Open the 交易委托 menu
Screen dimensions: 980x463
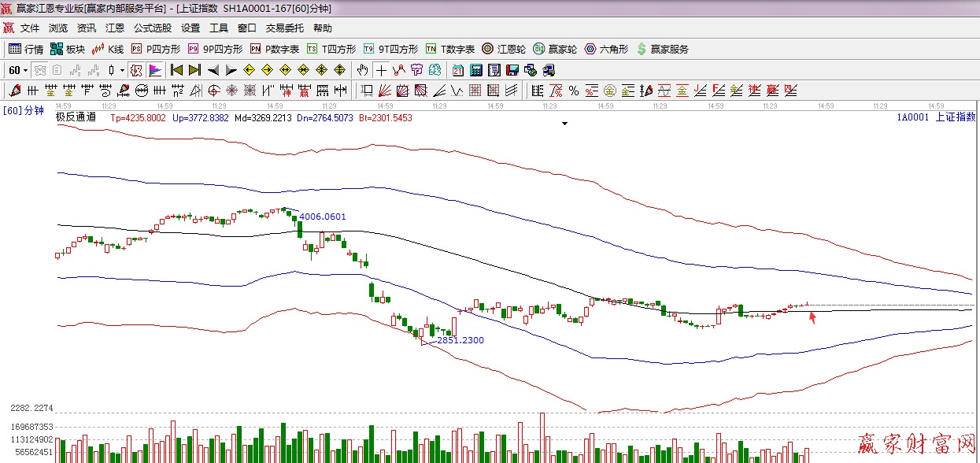284,28
